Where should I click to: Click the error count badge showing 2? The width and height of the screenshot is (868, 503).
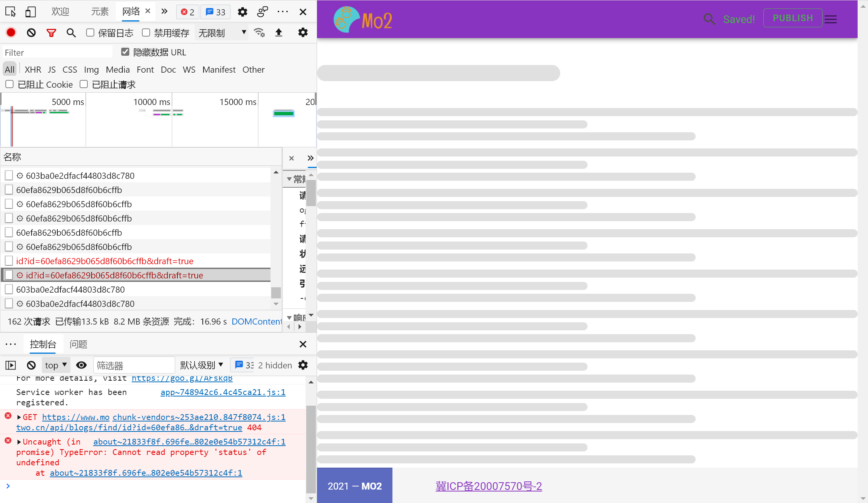188,12
